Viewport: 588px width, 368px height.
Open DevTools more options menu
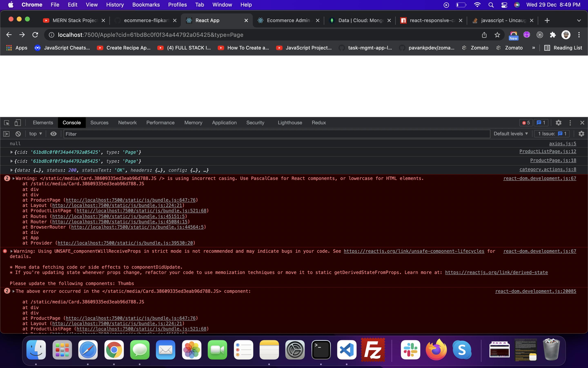point(570,123)
